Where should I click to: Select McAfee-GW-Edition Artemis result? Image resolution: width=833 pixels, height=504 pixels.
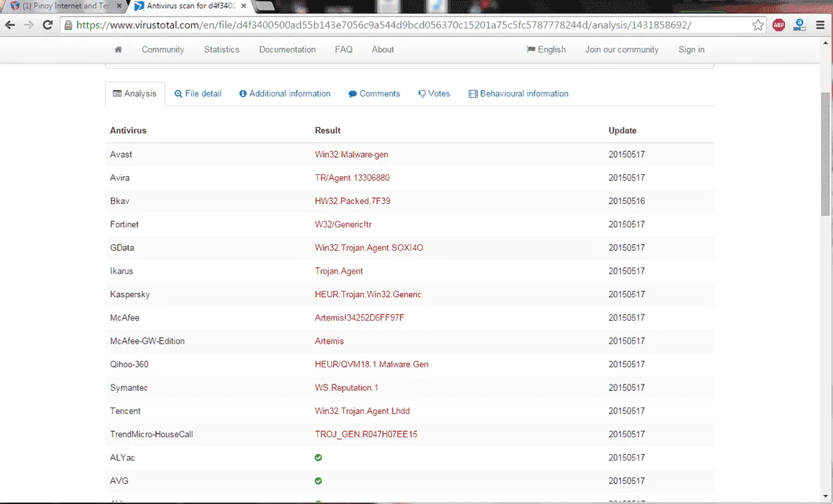pos(329,342)
